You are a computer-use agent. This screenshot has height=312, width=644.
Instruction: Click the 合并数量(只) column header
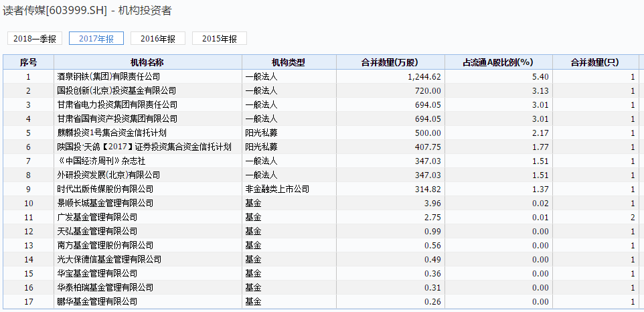[594, 62]
